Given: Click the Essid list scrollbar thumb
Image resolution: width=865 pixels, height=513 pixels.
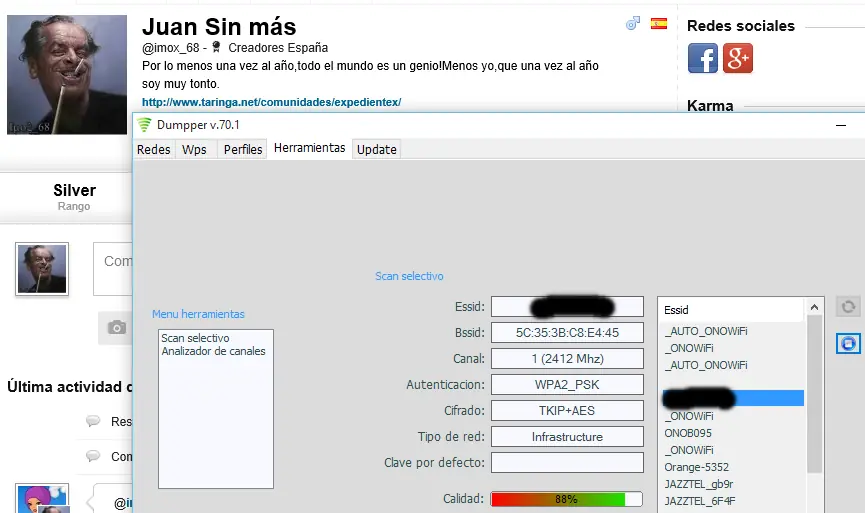Looking at the screenshot, I should coord(814,394).
